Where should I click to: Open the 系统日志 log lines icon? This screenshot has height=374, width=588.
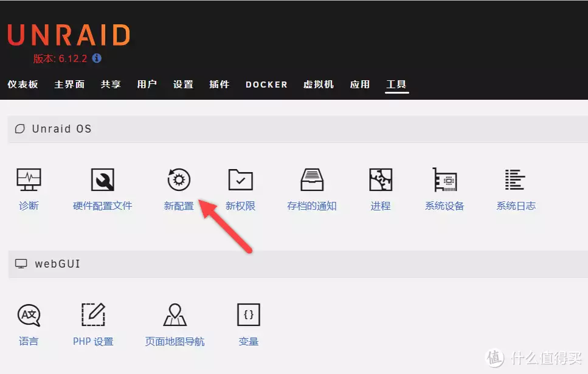coord(515,179)
